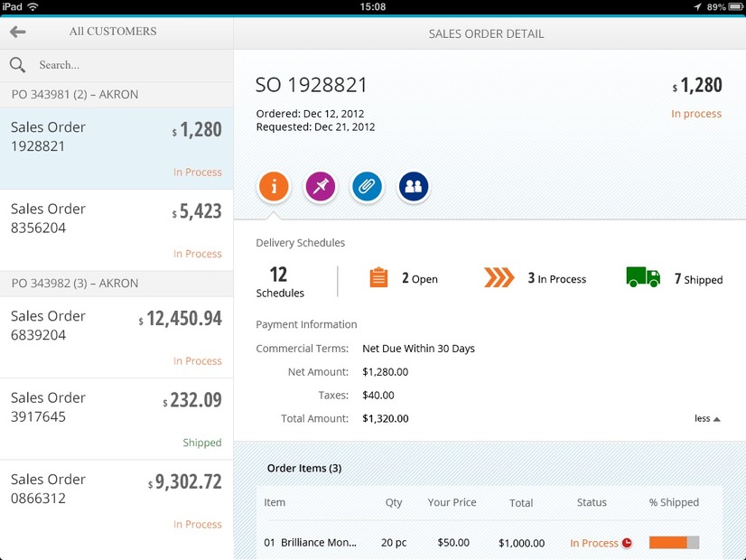Click the Delivery Schedules heading
746x560 pixels.
(x=300, y=243)
